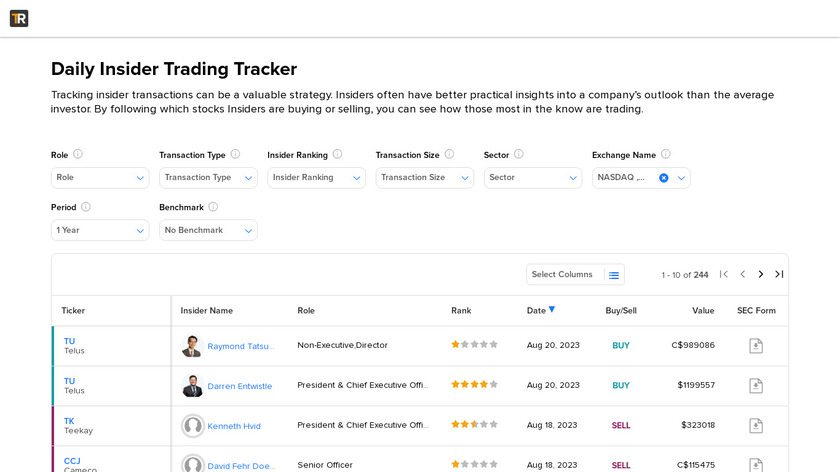Open the Transaction Type dropdown
The image size is (840, 472).
[x=208, y=178]
